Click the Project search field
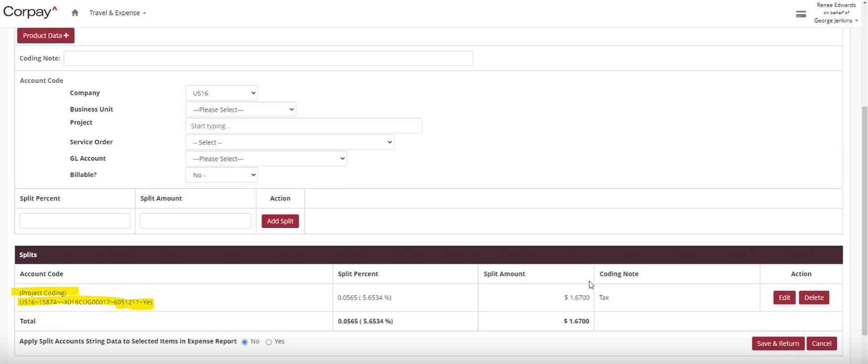The image size is (868, 364). tap(303, 126)
